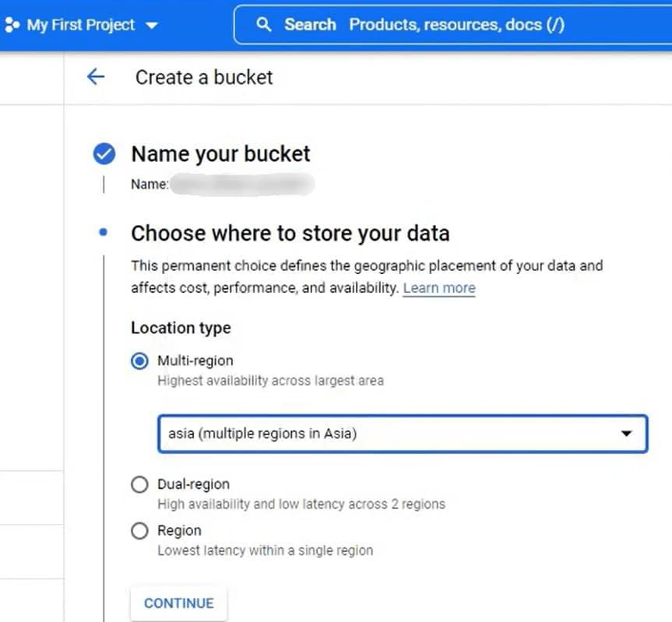Select the Region option
This screenshot has width=672, height=622.
(x=139, y=530)
